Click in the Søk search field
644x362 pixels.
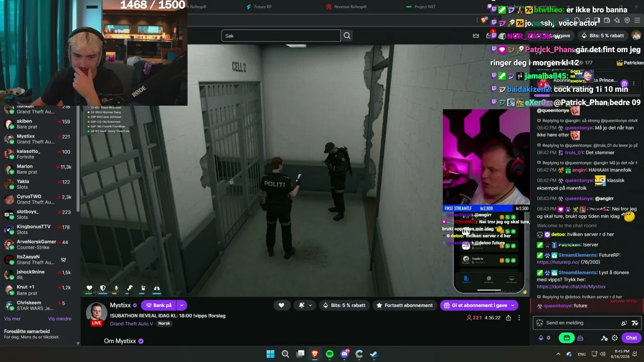point(281,36)
